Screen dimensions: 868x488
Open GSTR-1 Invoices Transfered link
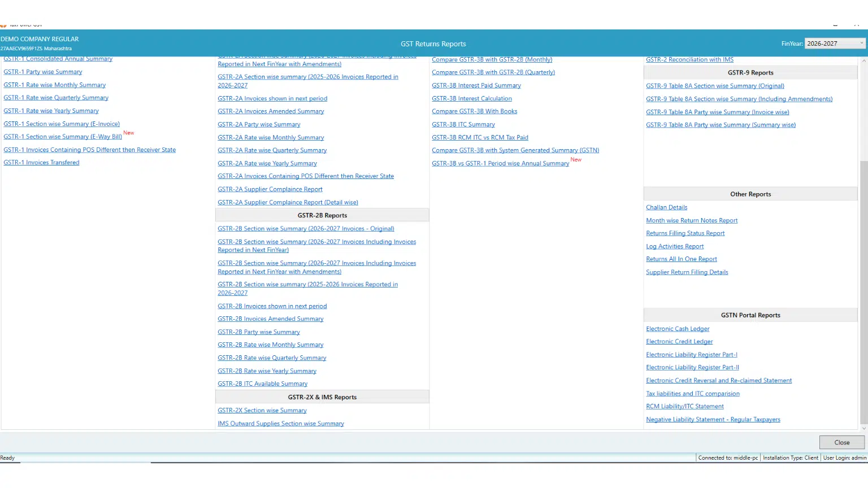pyautogui.click(x=41, y=163)
